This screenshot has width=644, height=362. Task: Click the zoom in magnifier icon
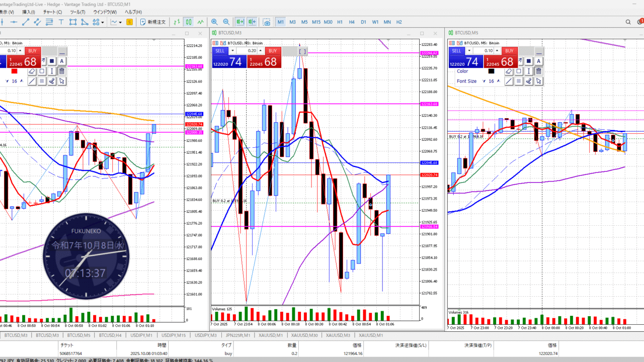(215, 22)
